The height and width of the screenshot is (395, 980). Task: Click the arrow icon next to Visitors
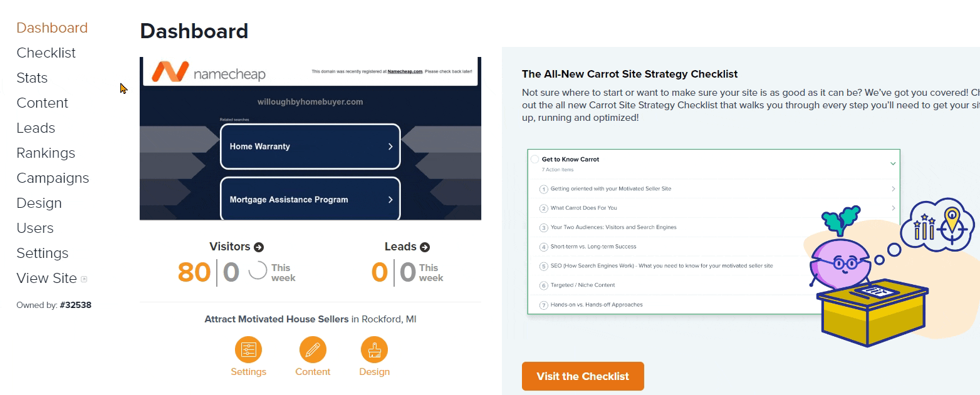click(x=259, y=247)
